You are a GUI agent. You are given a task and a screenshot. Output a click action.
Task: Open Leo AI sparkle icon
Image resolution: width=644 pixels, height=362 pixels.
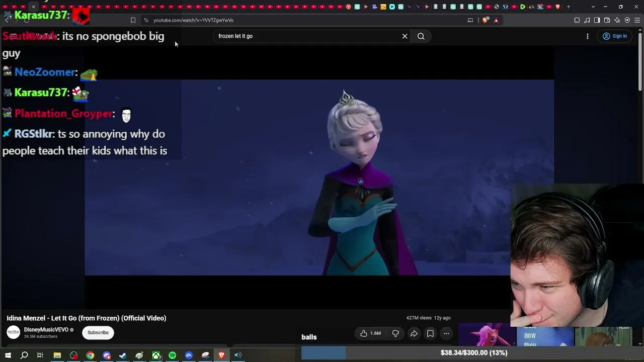click(x=617, y=20)
